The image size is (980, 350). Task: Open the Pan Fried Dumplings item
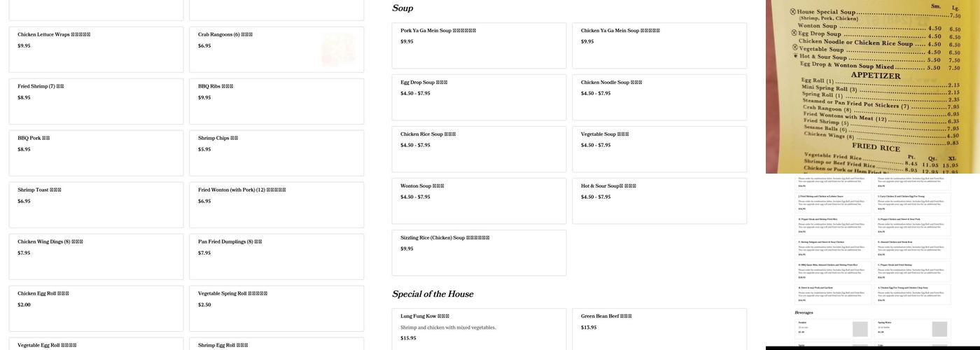276,256
